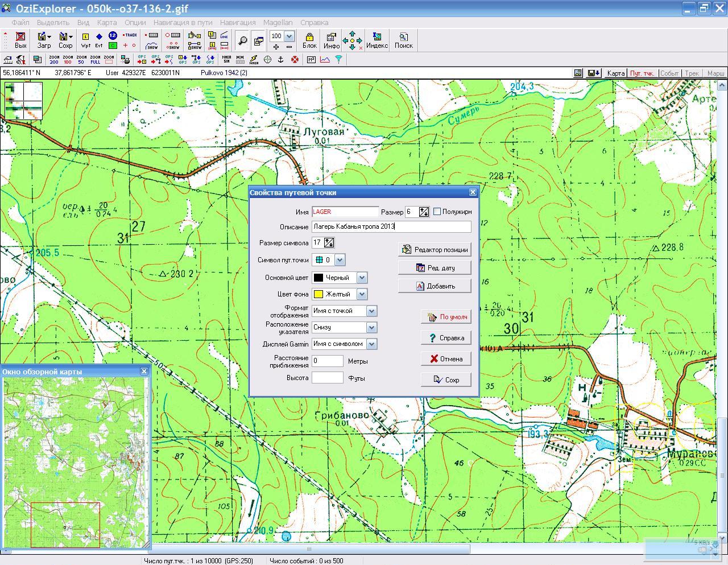Viewport: 728px width, 565px height.
Task: Click the Ред. дату button
Action: 435,267
